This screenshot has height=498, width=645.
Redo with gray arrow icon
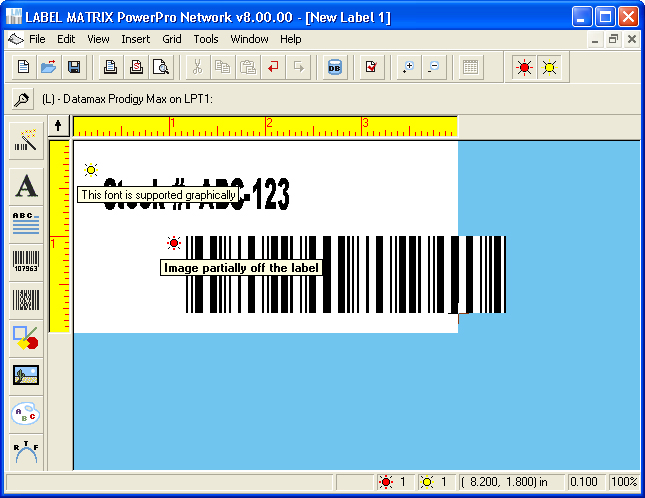point(299,67)
